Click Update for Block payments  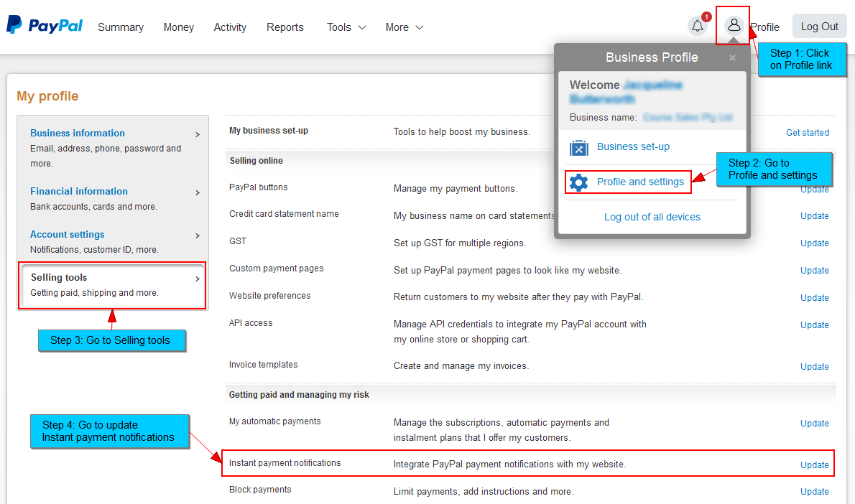(x=815, y=492)
